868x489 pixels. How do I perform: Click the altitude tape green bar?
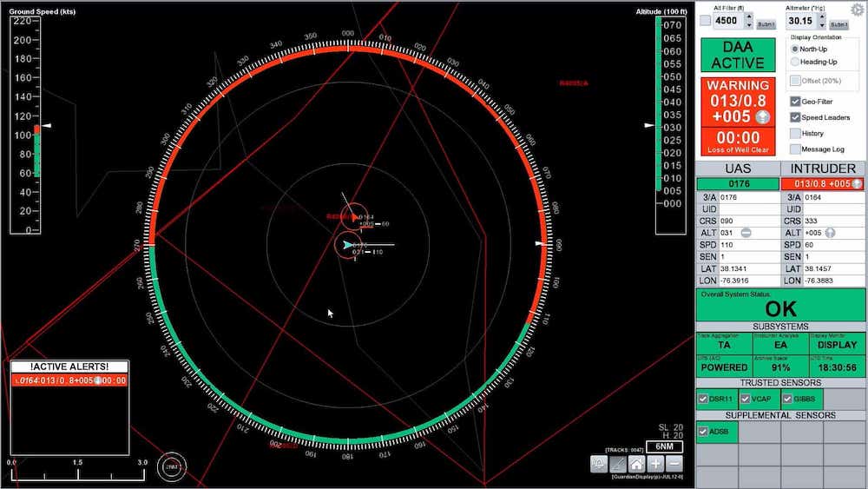[x=659, y=103]
